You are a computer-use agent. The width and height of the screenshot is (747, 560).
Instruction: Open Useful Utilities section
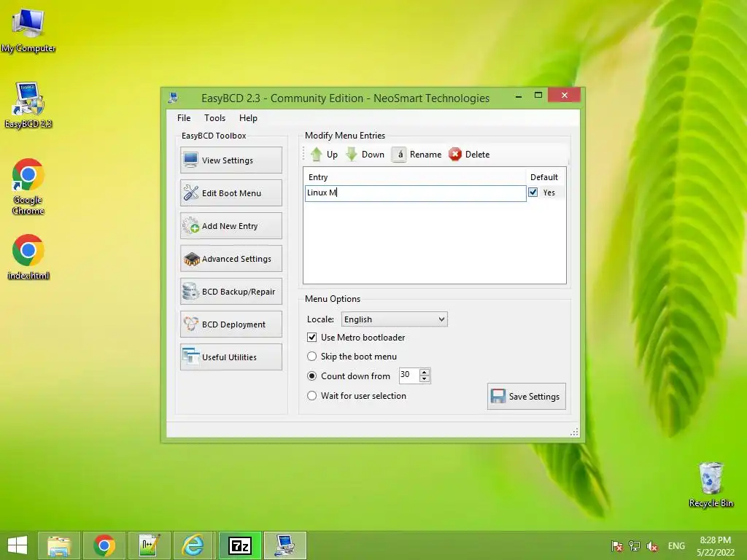(231, 357)
